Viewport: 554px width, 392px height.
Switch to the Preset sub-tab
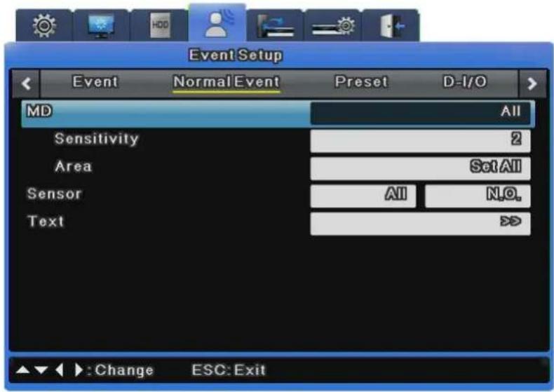pyautogui.click(x=361, y=82)
